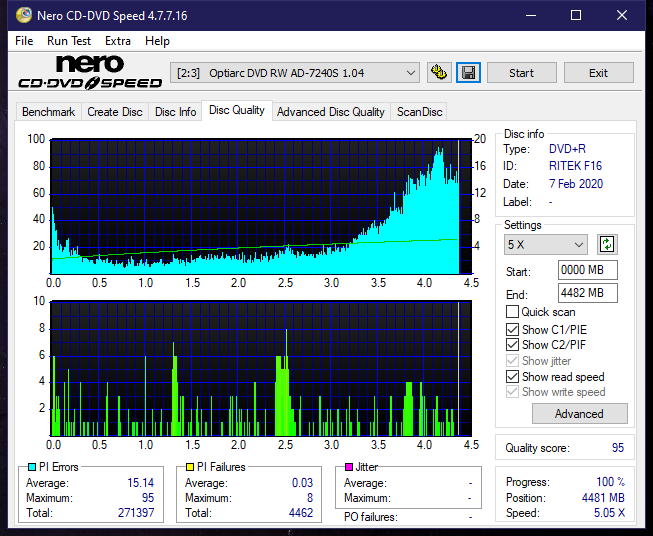Viewport: 653px width, 536px height.
Task: Click the magenta Jitter legend swatch
Action: [349, 467]
